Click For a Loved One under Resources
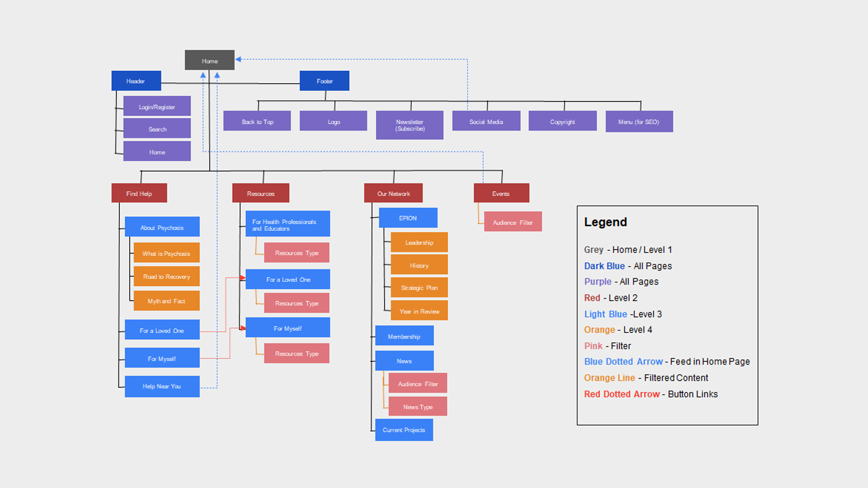Viewport: 868px width, 488px height. click(x=288, y=279)
